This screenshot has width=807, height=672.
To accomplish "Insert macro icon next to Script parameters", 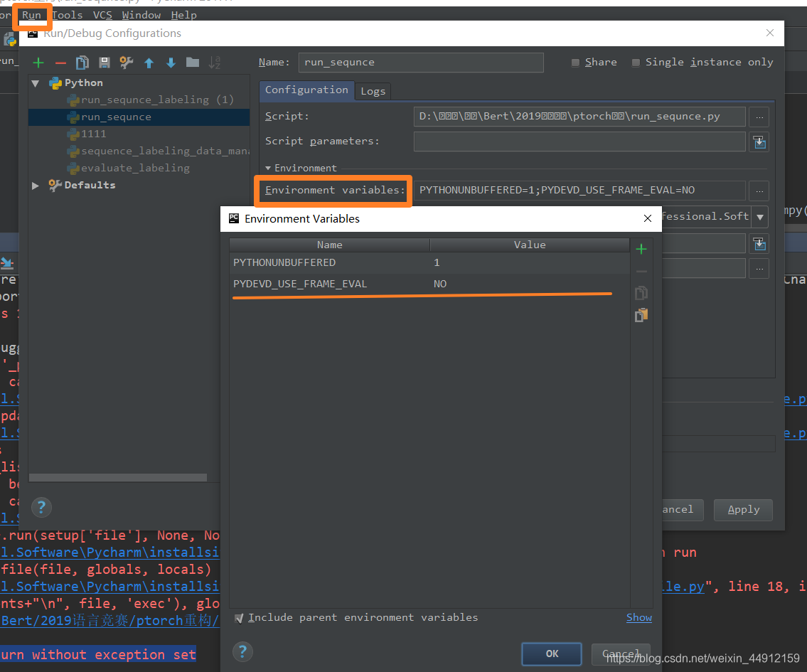I will click(759, 142).
